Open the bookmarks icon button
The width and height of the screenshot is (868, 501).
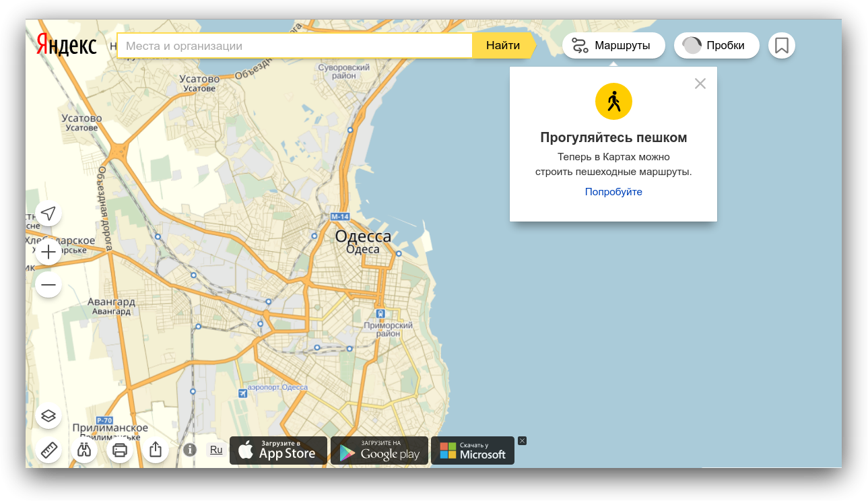782,46
